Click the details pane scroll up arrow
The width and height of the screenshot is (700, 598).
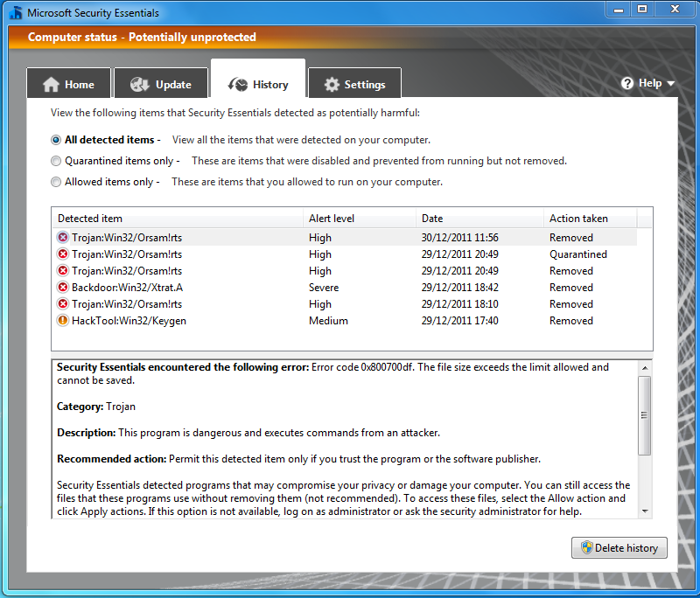[645, 367]
